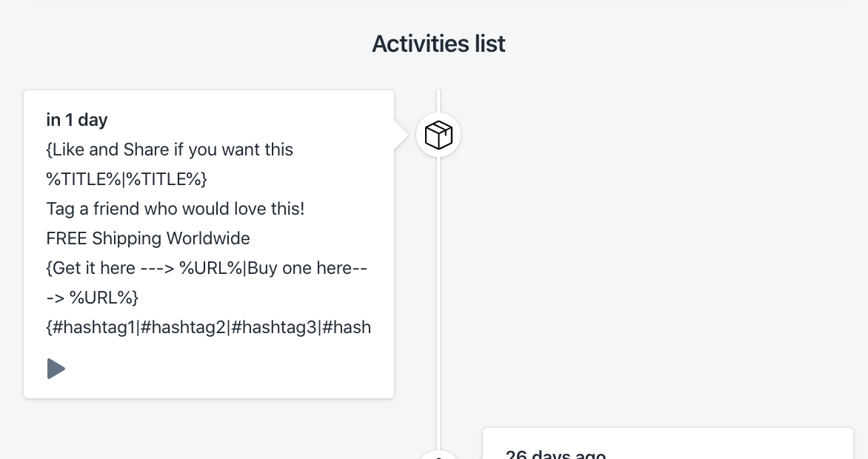Click the "-> %URL%}" continuation line
Viewport: 868px width, 459px height.
(93, 298)
